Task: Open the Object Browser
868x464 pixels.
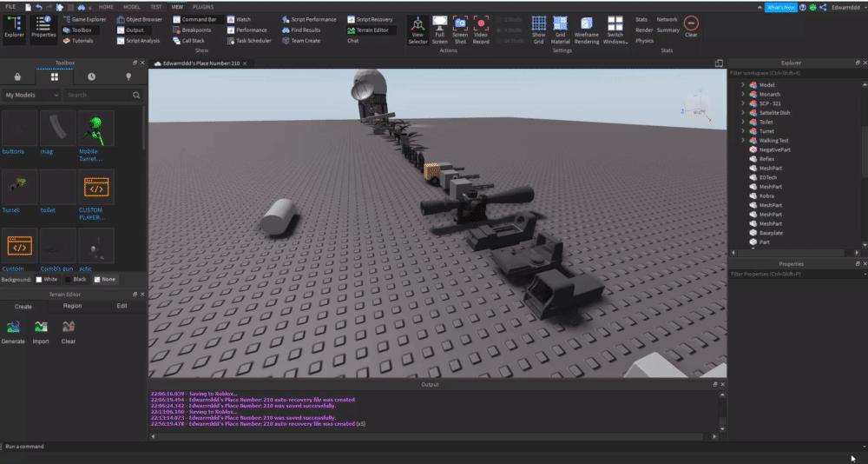Action: (x=140, y=19)
